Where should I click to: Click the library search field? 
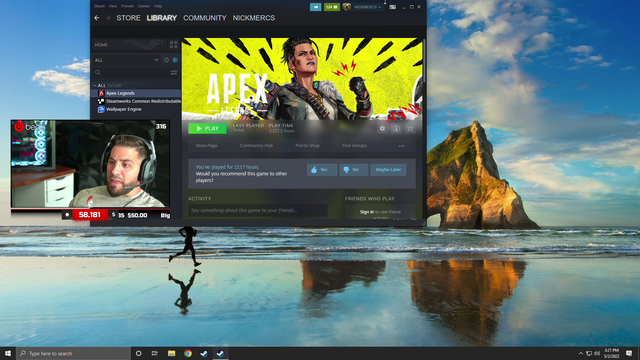131,73
